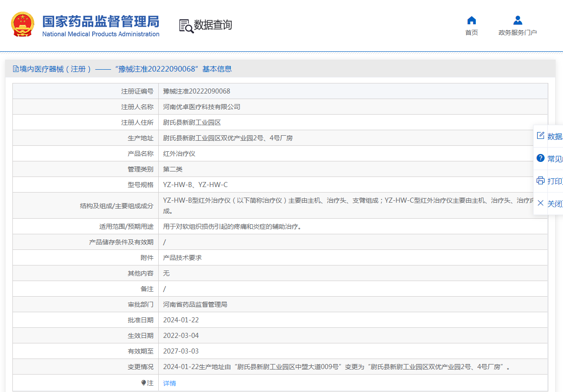This screenshot has width=563, height=392.
Task: Click expiry date 2027-03-03
Action: pyautogui.click(x=181, y=351)
